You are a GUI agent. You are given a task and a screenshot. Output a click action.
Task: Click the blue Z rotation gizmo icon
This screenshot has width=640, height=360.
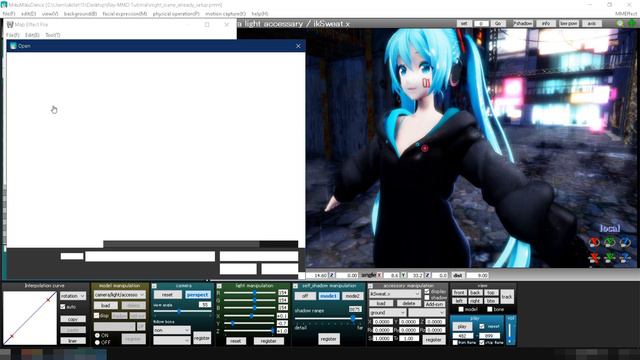coord(625,242)
